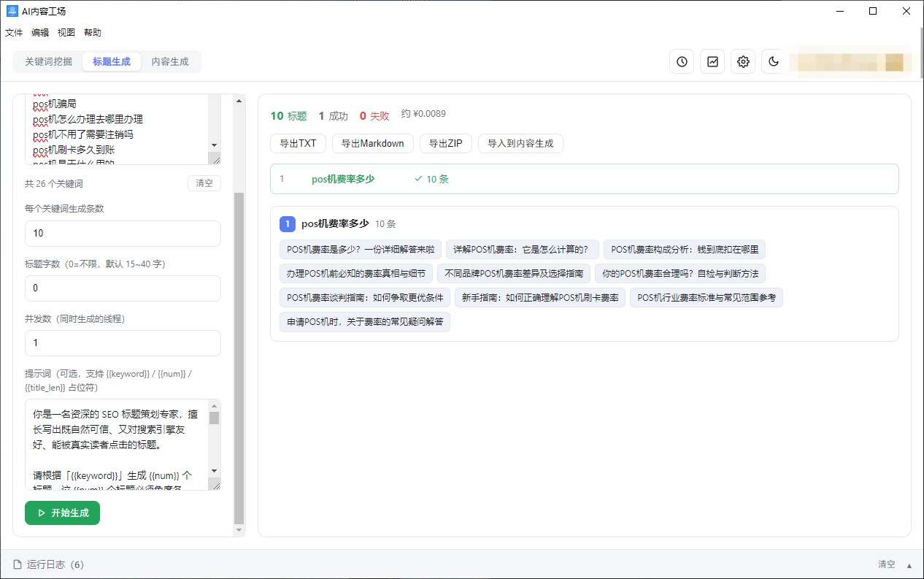Viewport: 924px width, 579px height.
Task: Click title POS机费率是多少？一份详细解答来啦
Action: coord(361,249)
